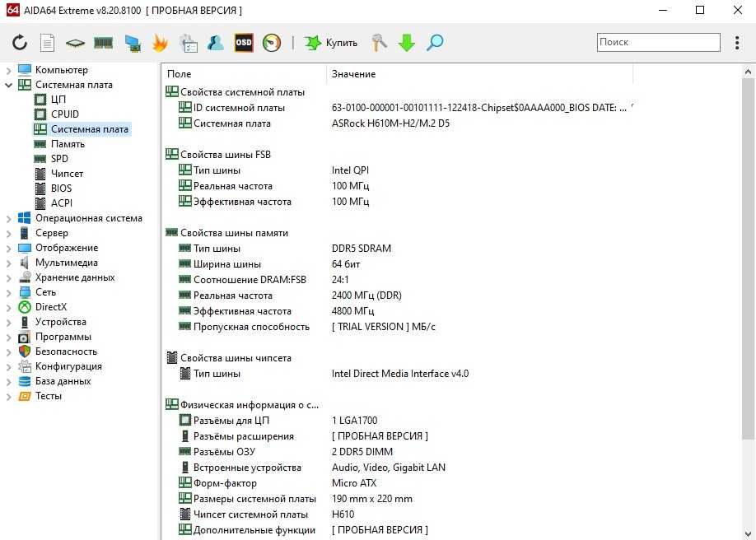Select the ASRock H610M-H2/M.2 D5 value
Viewport: 756px width, 540px height.
[390, 123]
